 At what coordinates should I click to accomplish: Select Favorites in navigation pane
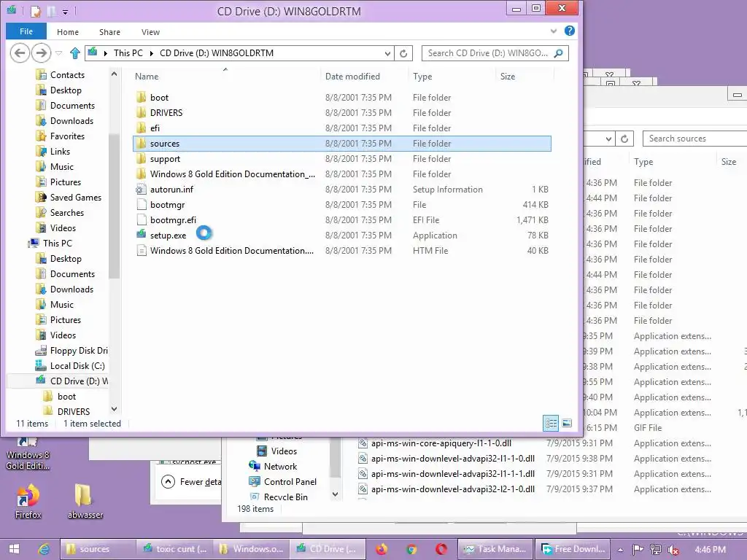tap(66, 136)
